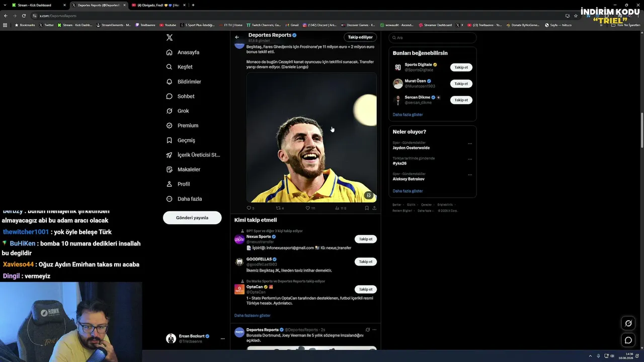Open the Discover Games bookmark
This screenshot has width=644, height=362.
pyautogui.click(x=358, y=25)
